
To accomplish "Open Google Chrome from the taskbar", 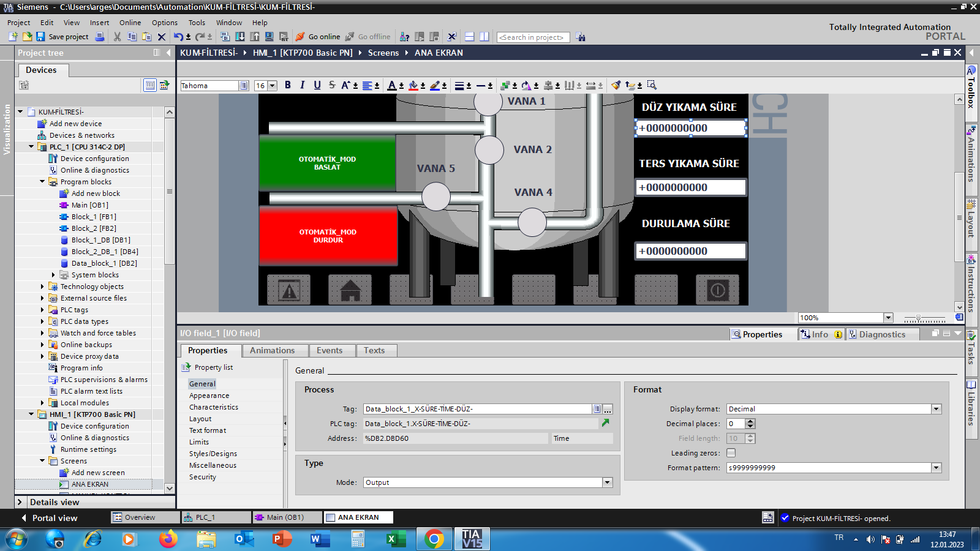I will point(434,539).
